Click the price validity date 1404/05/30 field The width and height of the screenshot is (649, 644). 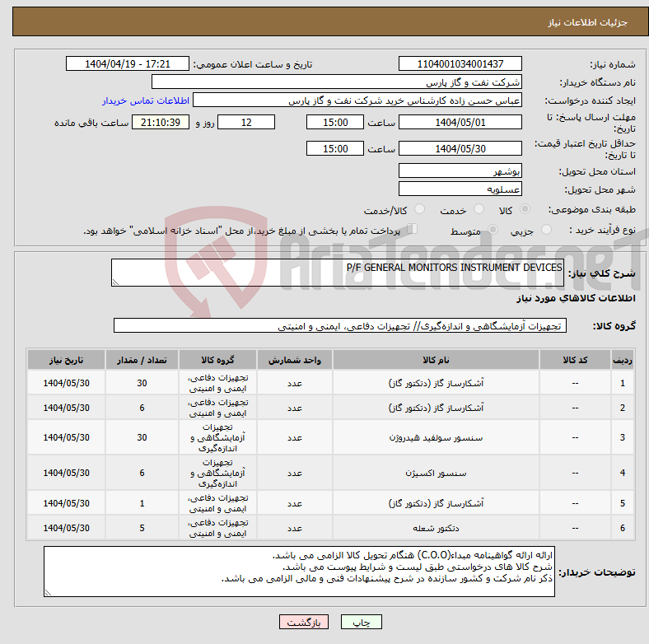click(460, 148)
